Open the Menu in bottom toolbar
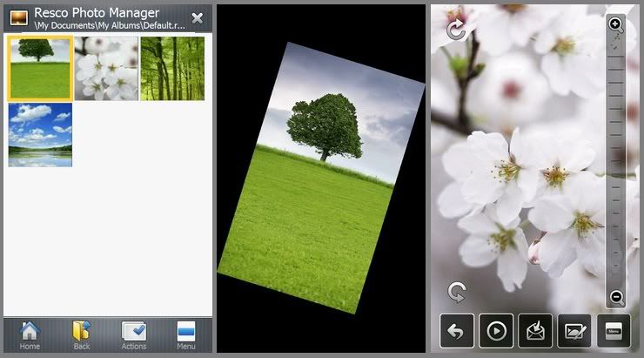The image size is (644, 358). click(186, 334)
